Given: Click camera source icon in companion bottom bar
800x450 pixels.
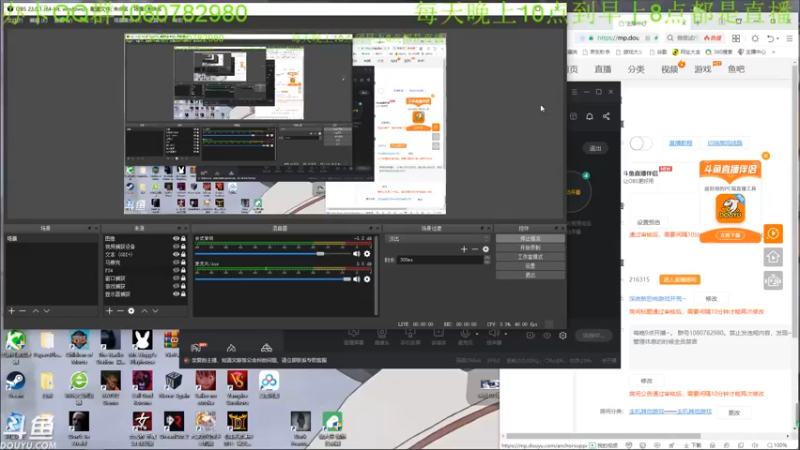Looking at the screenshot, I should pos(382,333).
